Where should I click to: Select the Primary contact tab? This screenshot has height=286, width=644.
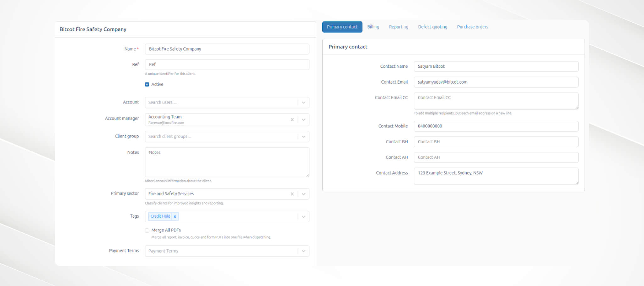click(x=342, y=27)
